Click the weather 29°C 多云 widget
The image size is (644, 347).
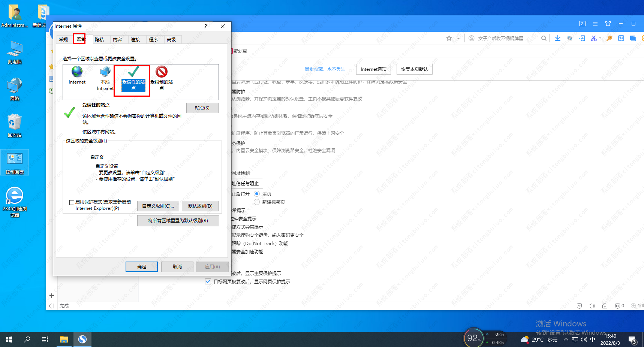coord(539,340)
